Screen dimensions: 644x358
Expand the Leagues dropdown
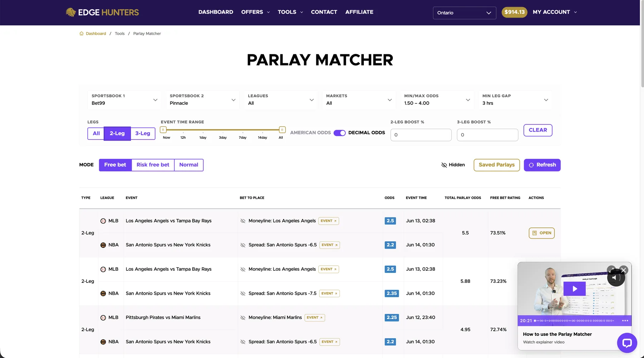tap(280, 100)
